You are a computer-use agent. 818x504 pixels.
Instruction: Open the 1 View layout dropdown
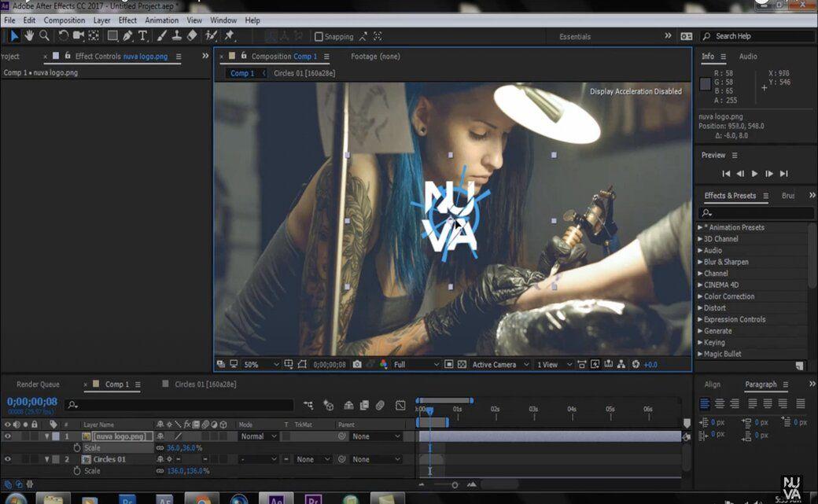coord(555,364)
